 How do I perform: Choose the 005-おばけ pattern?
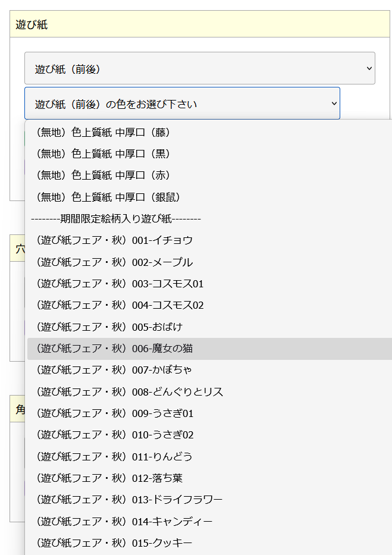[x=109, y=327]
